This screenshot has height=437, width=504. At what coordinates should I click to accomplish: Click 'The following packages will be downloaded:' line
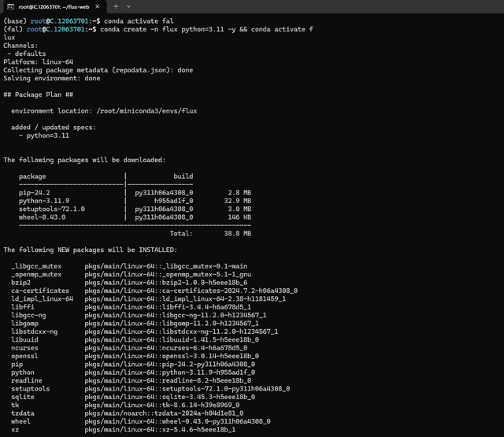84,160
